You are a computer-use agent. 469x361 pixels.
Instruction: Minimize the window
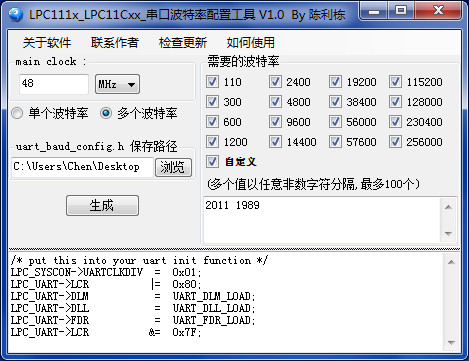[374, 11]
